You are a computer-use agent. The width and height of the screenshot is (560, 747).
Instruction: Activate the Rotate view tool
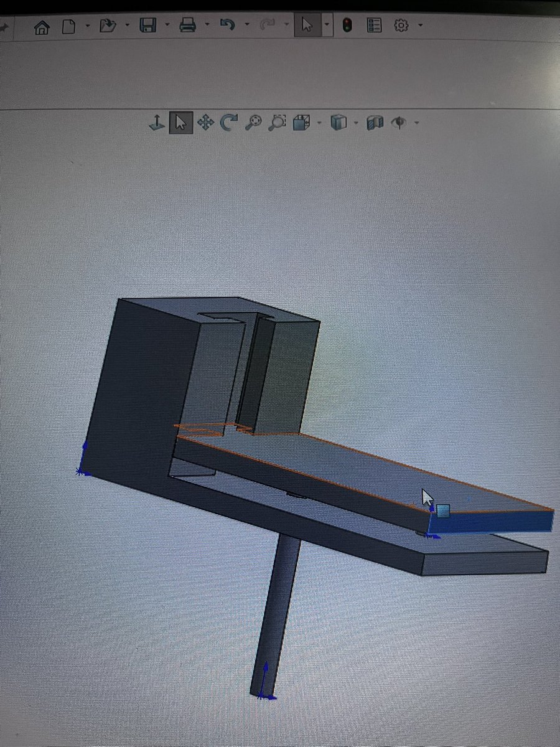coord(229,122)
